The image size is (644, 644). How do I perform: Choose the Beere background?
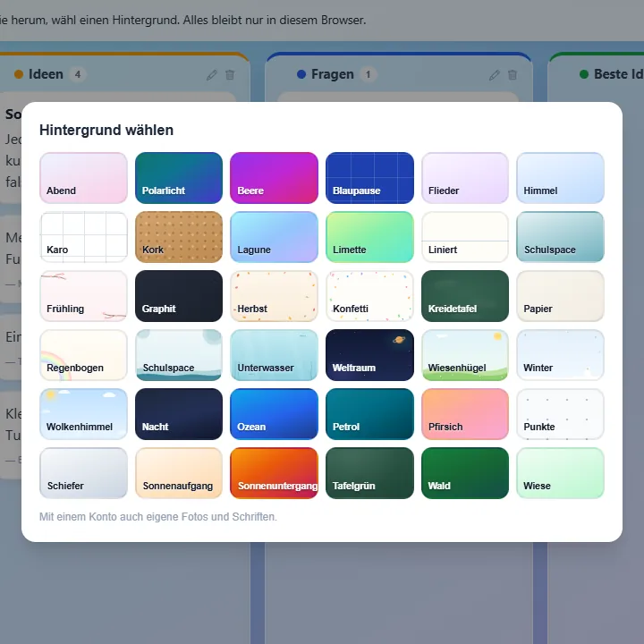coord(274,178)
